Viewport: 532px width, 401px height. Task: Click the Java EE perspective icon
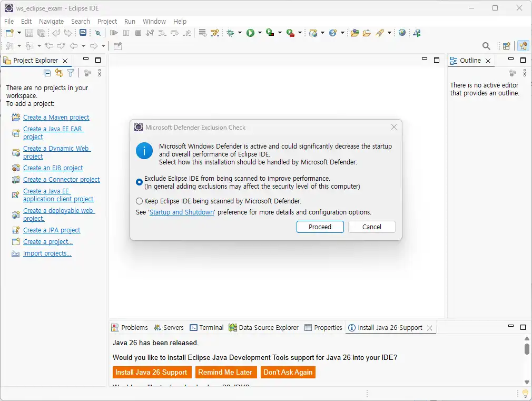(x=524, y=46)
